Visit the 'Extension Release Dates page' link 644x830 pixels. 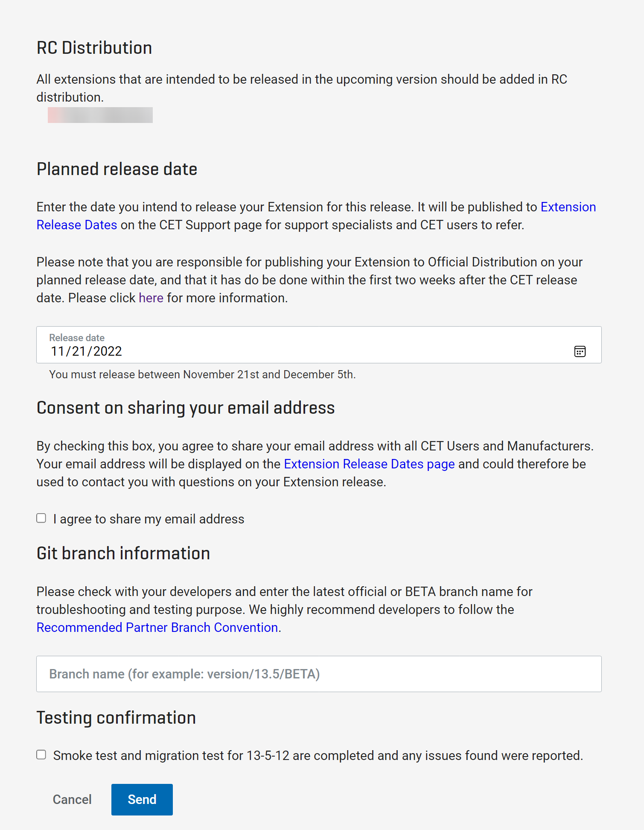[369, 464]
